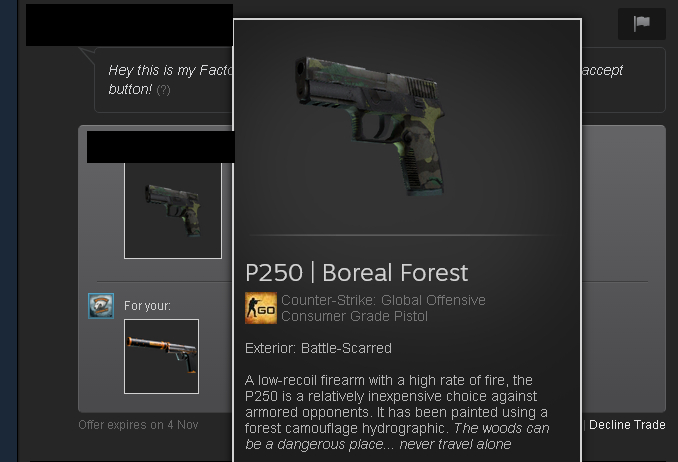Click the For your: label
The image size is (678, 462).
coord(147,306)
